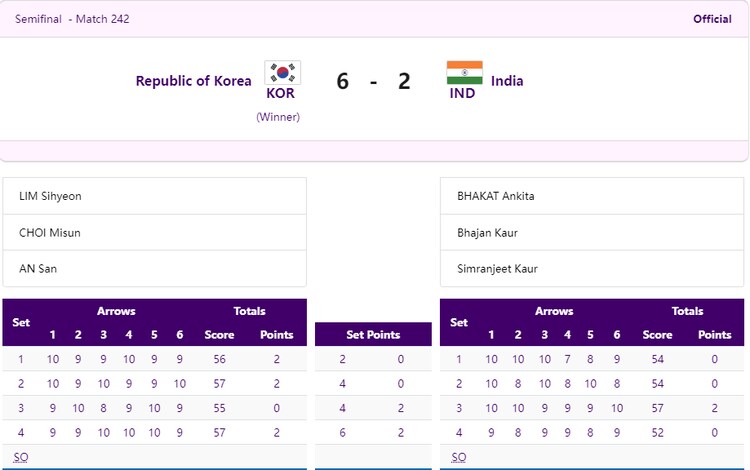The width and height of the screenshot is (750, 470).
Task: Click the India flag icon
Action: [x=464, y=72]
